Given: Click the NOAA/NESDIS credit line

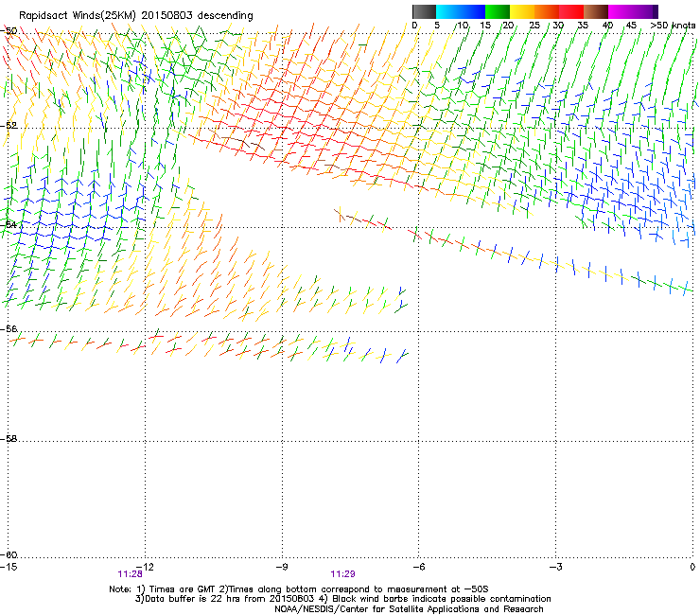Looking at the screenshot, I should tap(409, 608).
